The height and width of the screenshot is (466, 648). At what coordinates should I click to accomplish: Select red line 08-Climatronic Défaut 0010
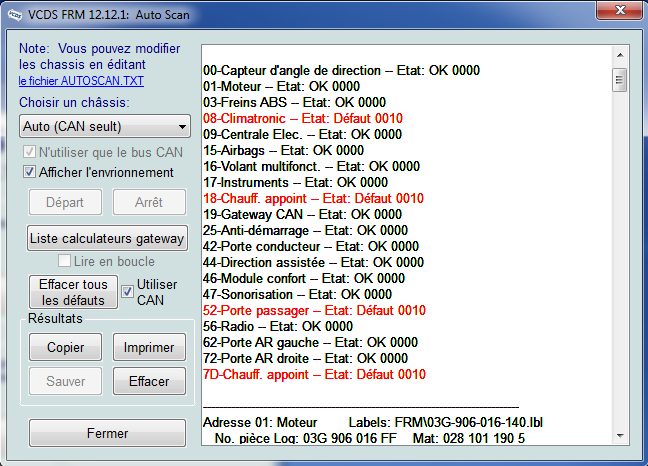coord(303,118)
